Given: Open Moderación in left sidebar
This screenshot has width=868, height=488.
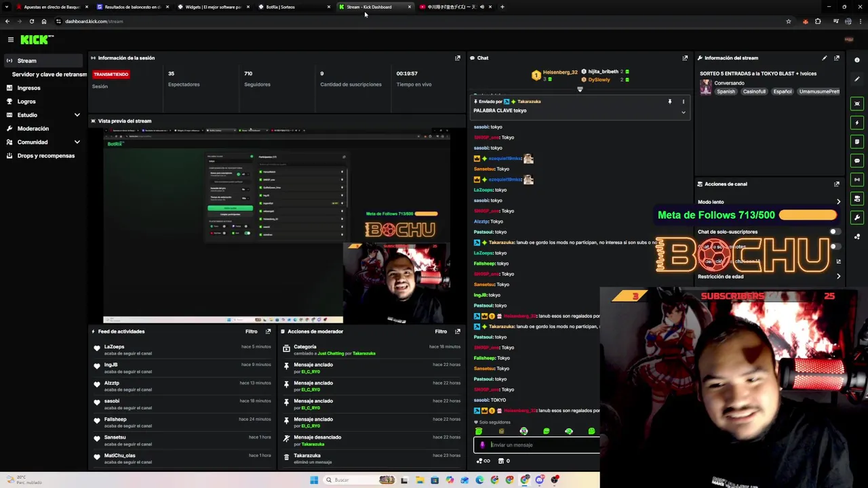Looking at the screenshot, I should (x=33, y=129).
